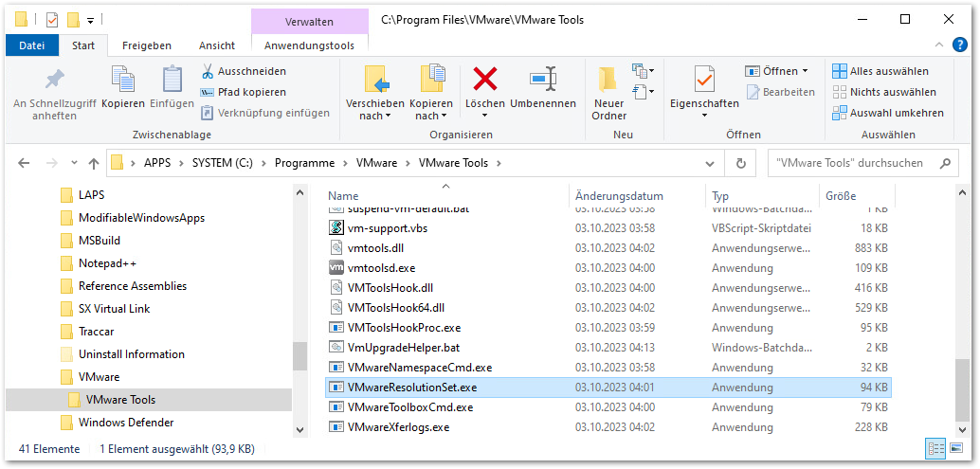The width and height of the screenshot is (980, 469).
Task: Deselect with Nichts auswählen
Action: tap(883, 92)
